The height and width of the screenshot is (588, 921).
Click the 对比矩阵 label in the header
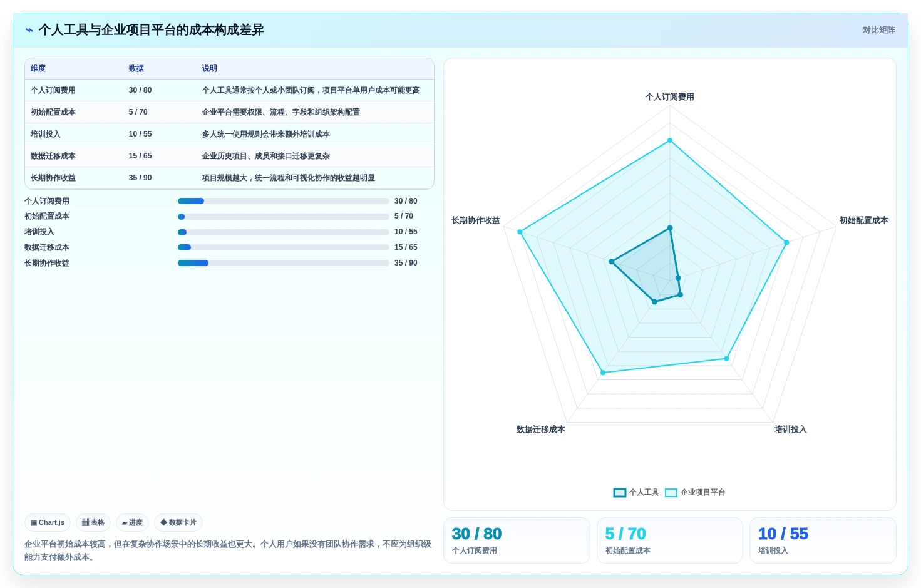coord(878,30)
